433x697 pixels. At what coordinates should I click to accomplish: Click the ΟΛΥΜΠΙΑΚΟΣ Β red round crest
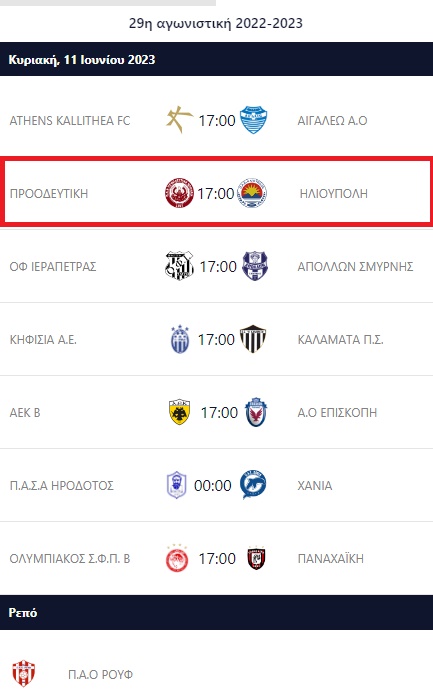[x=177, y=558]
